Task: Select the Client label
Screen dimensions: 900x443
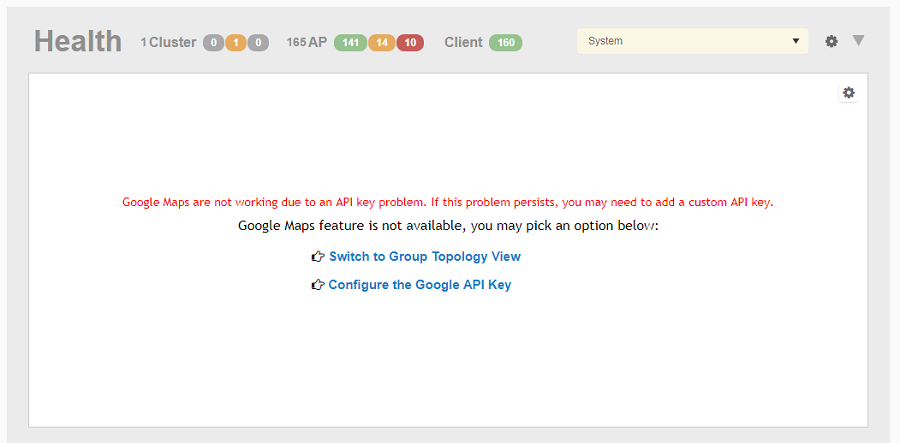Action: point(463,43)
